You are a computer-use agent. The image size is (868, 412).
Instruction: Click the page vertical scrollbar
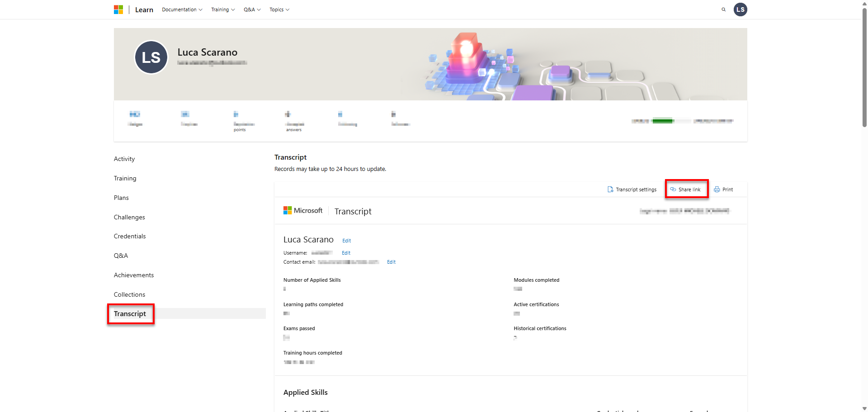[x=864, y=68]
